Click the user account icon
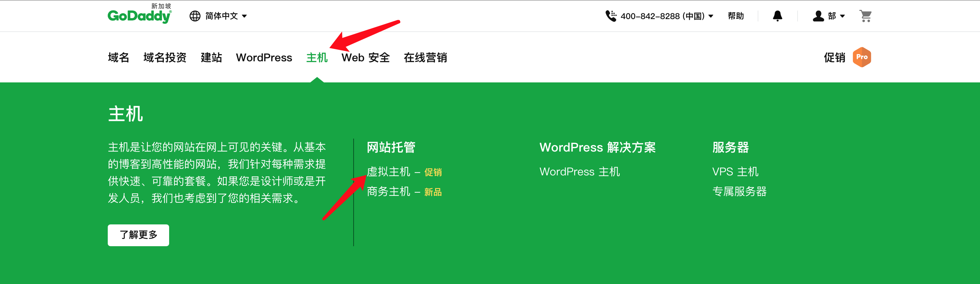The width and height of the screenshot is (980, 284). tap(818, 16)
